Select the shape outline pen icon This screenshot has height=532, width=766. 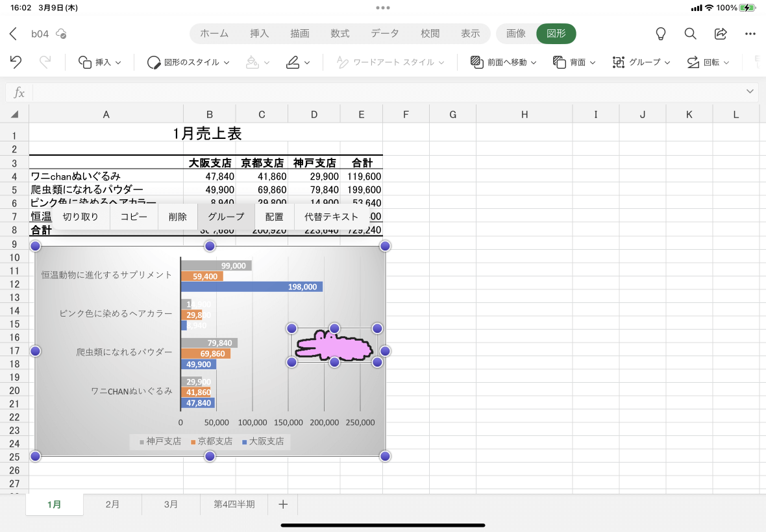point(293,62)
